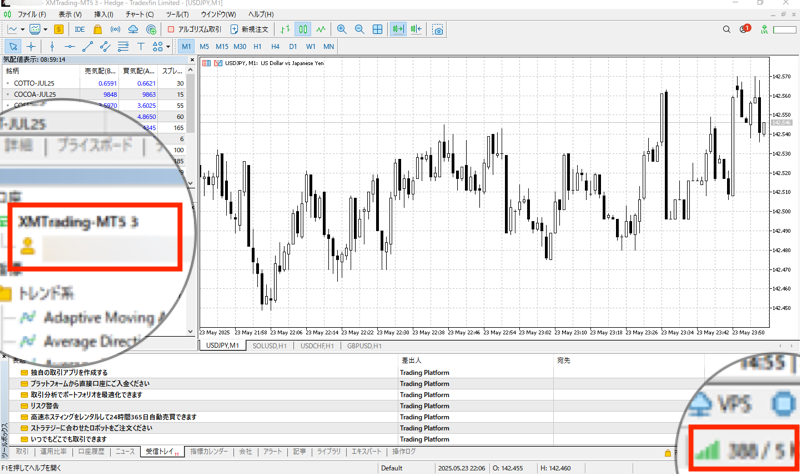Open the trading Signals icon
800x474 pixels.
pos(115,30)
